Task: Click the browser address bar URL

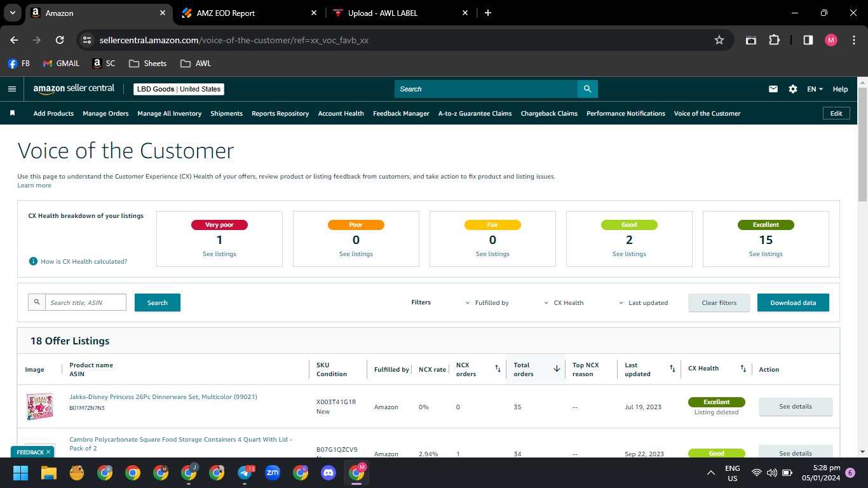Action: 234,40
